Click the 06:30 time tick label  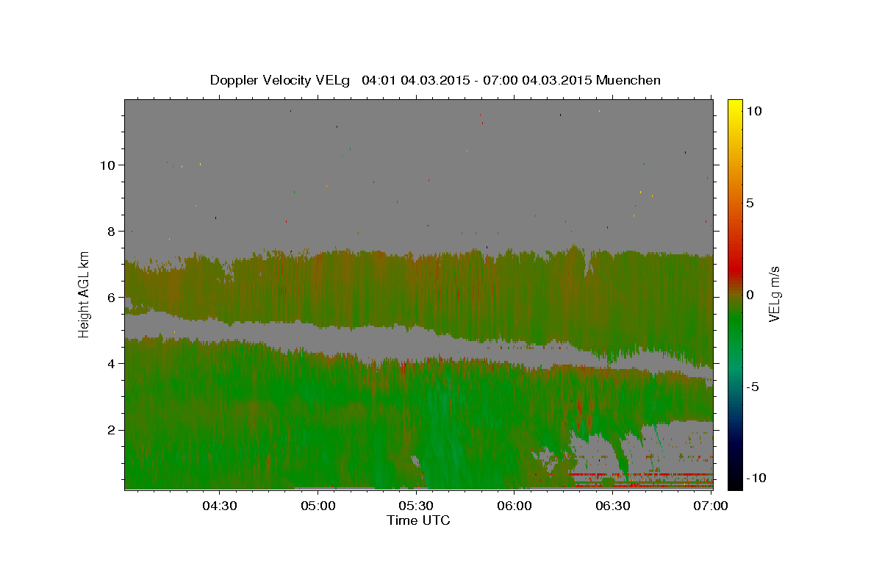tap(613, 506)
